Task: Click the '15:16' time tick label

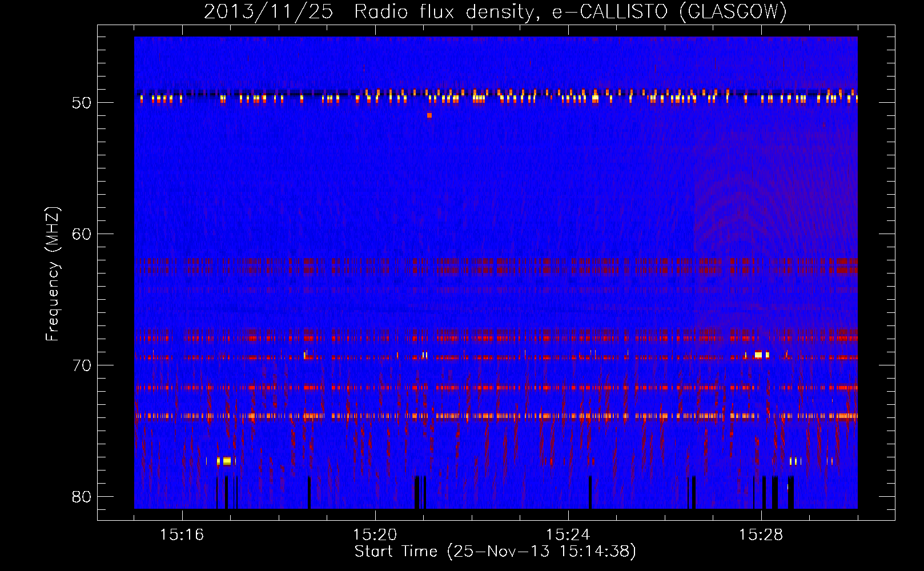Action: pyautogui.click(x=182, y=534)
